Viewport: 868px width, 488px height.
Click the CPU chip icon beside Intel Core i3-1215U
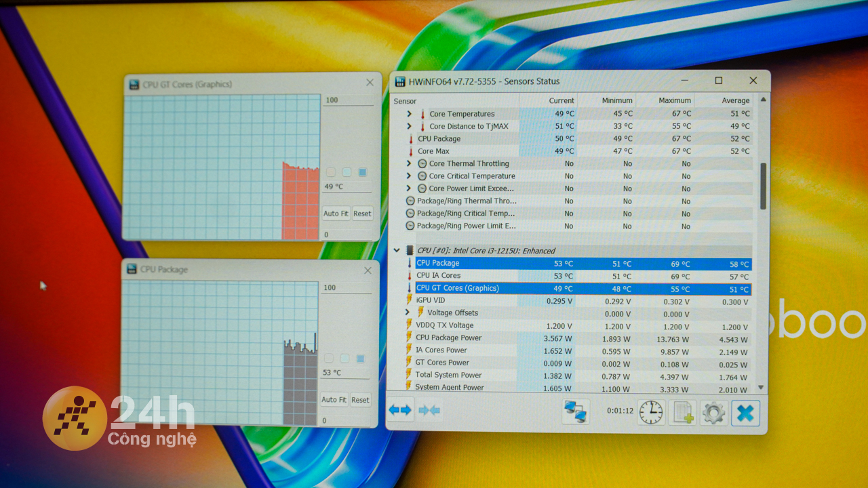[410, 251]
